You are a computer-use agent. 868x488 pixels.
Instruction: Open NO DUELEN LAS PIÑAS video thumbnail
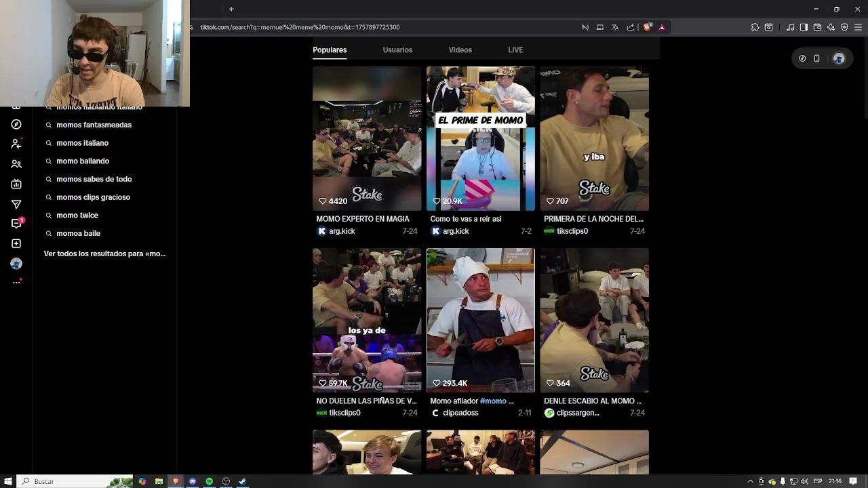[367, 320]
